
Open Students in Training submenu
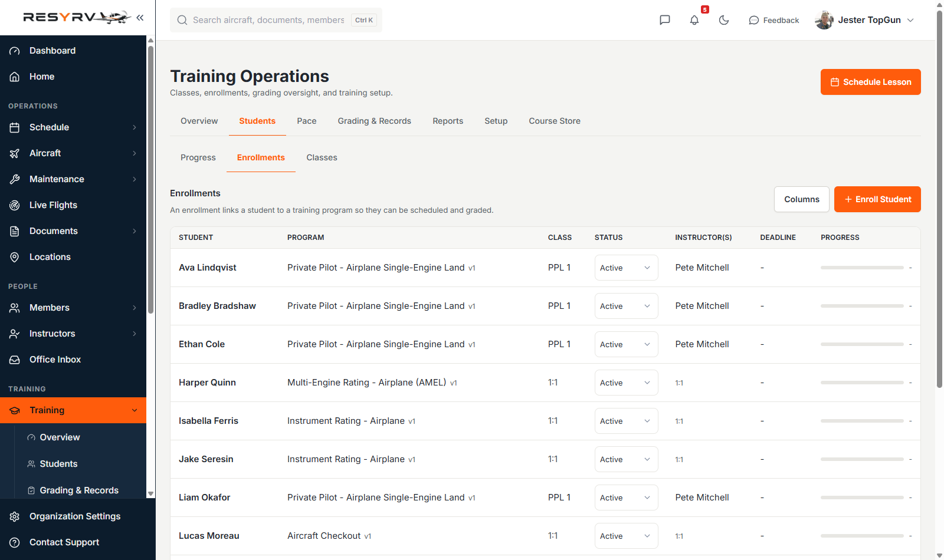pos(58,464)
